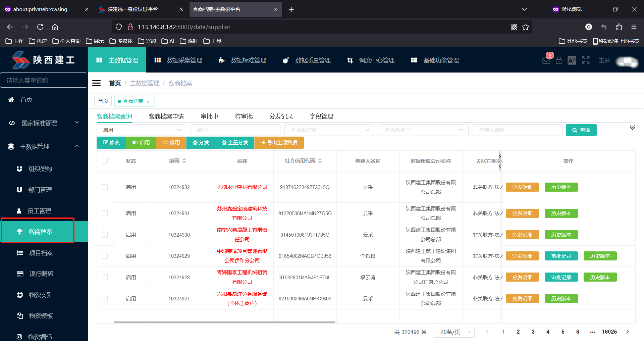
Task: Collapse sidebar using hamburger menu icon
Action: [97, 83]
